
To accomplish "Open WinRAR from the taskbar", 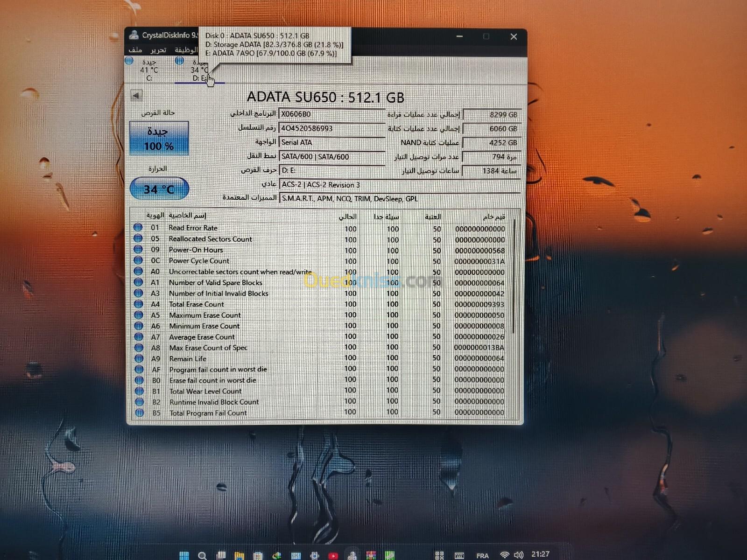I will click(371, 555).
